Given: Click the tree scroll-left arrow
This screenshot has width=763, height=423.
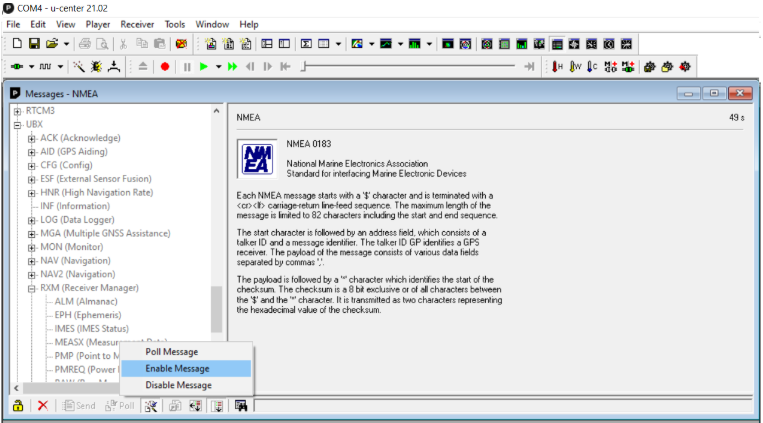Looking at the screenshot, I should point(16,388).
